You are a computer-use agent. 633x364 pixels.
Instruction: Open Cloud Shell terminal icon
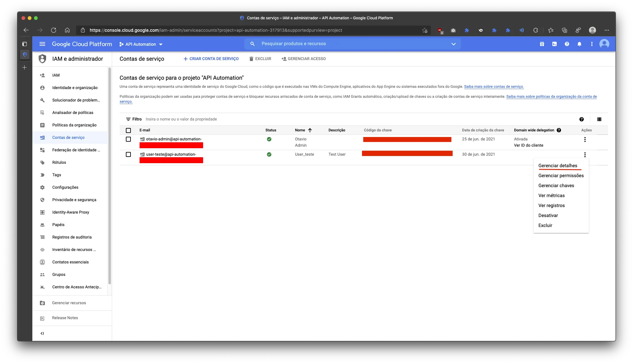(554, 44)
